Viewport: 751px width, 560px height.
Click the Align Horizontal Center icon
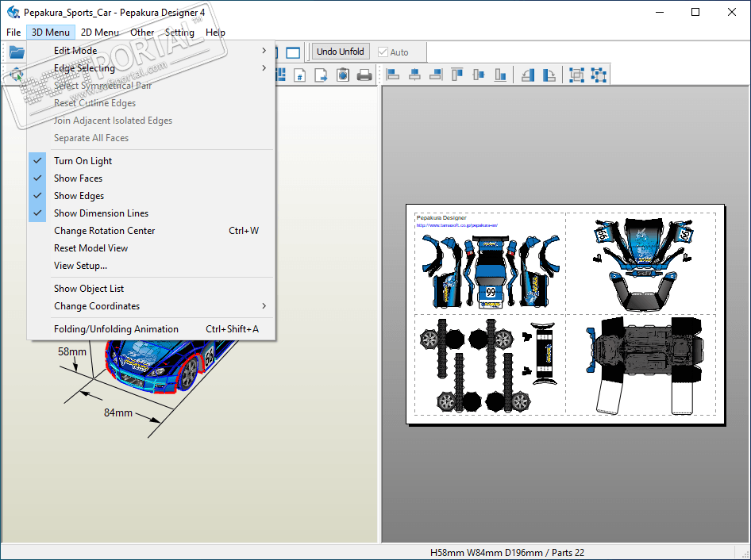414,75
